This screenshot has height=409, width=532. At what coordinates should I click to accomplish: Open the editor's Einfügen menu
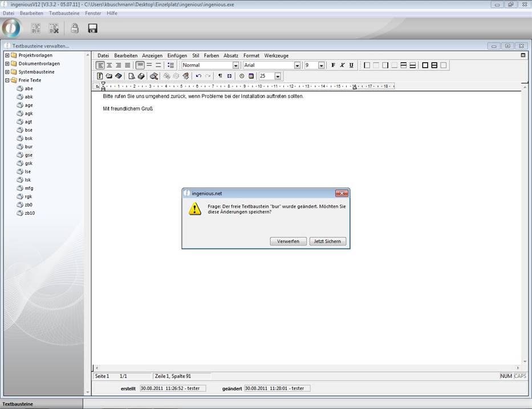click(177, 56)
